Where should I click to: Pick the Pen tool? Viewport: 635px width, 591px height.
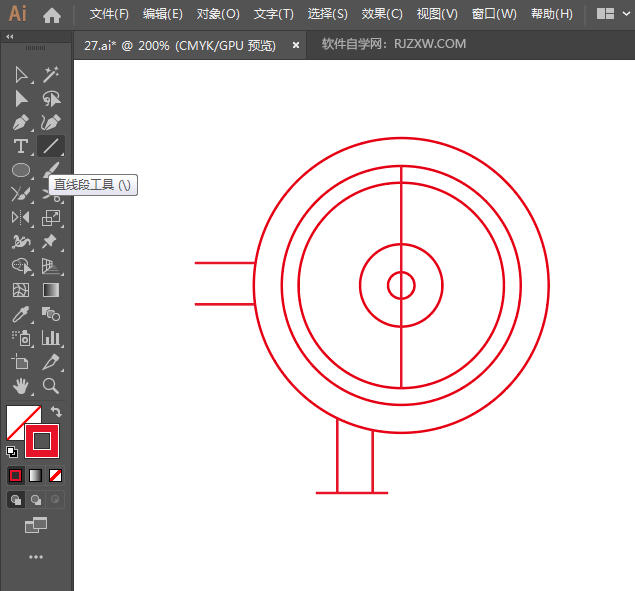click(20, 122)
